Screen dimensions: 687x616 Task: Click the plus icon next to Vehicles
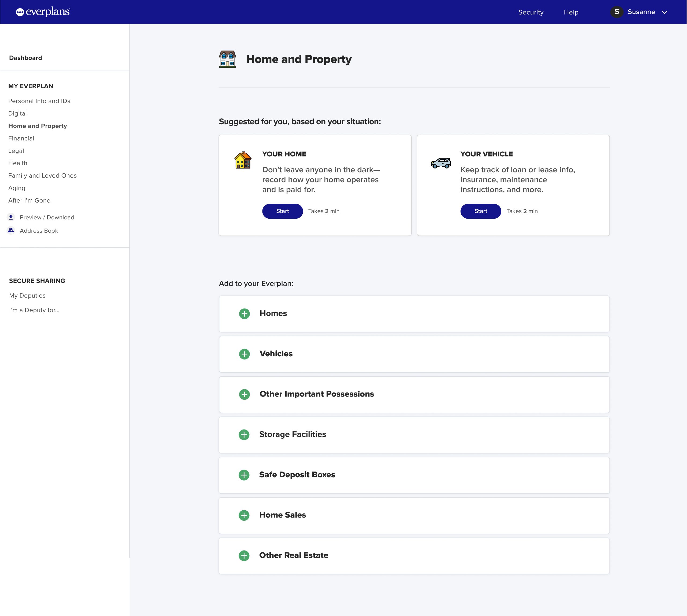pos(244,354)
